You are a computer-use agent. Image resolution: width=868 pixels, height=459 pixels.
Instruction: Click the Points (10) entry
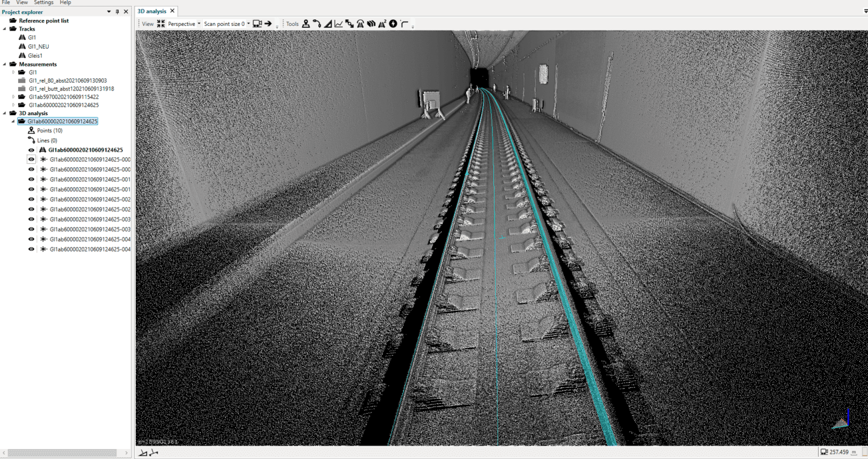[49, 130]
